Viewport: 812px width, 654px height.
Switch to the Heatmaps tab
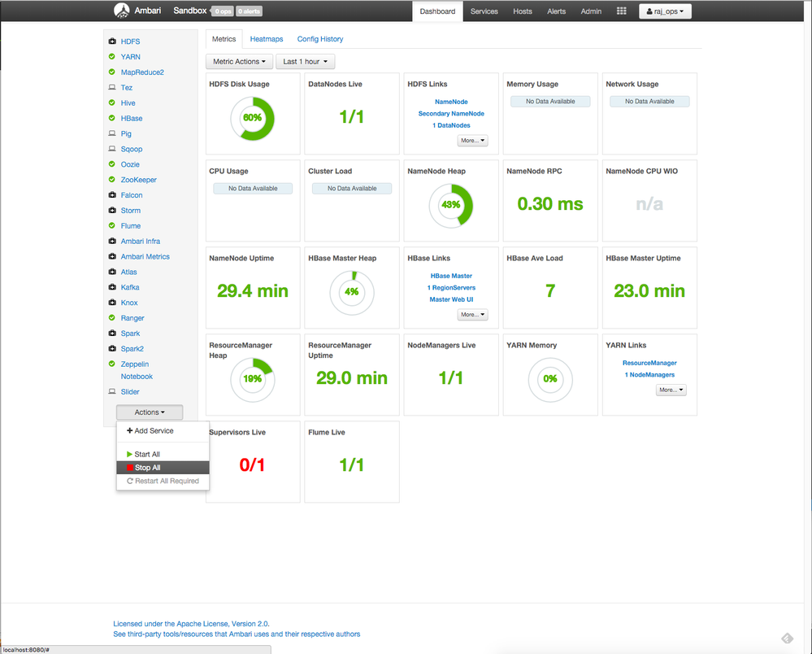tap(267, 39)
